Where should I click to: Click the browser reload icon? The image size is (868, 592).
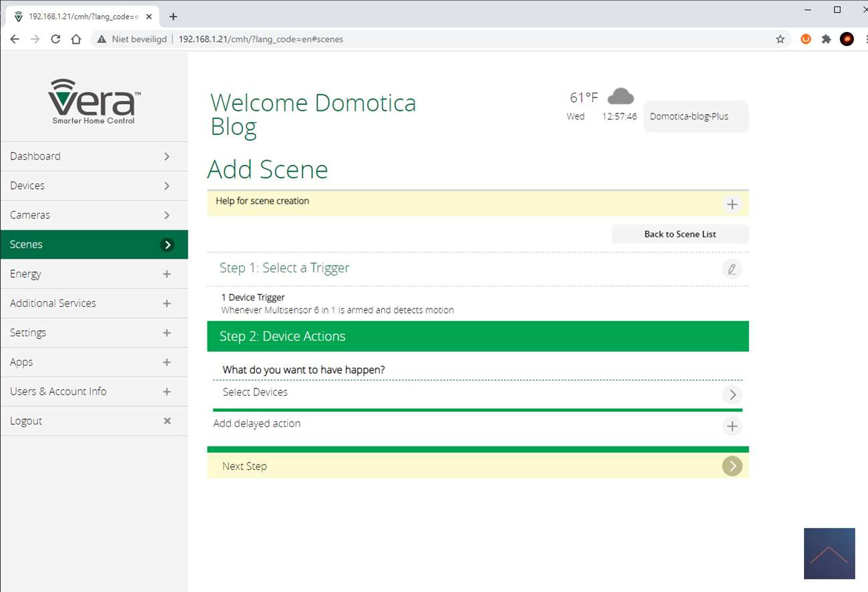point(55,39)
